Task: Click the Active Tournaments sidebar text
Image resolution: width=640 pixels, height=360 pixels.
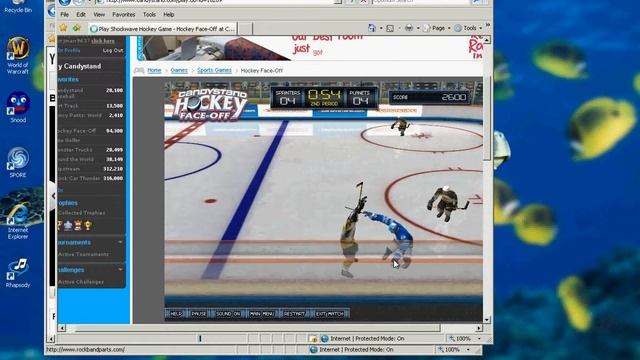Action: click(x=83, y=254)
